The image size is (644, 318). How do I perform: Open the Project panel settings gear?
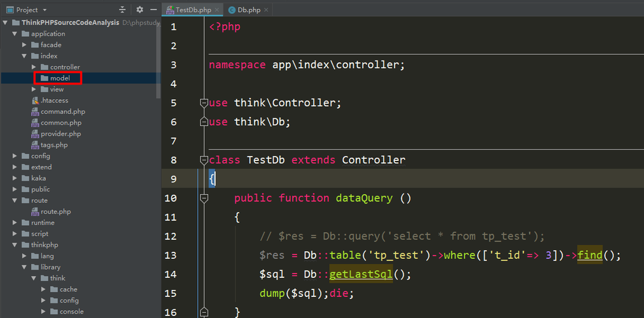(139, 10)
